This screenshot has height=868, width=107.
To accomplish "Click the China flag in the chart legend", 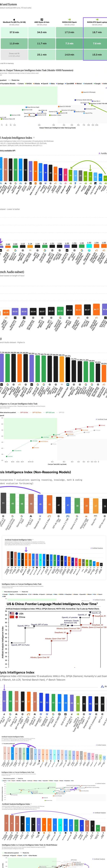I will click(x=12, y=617).
